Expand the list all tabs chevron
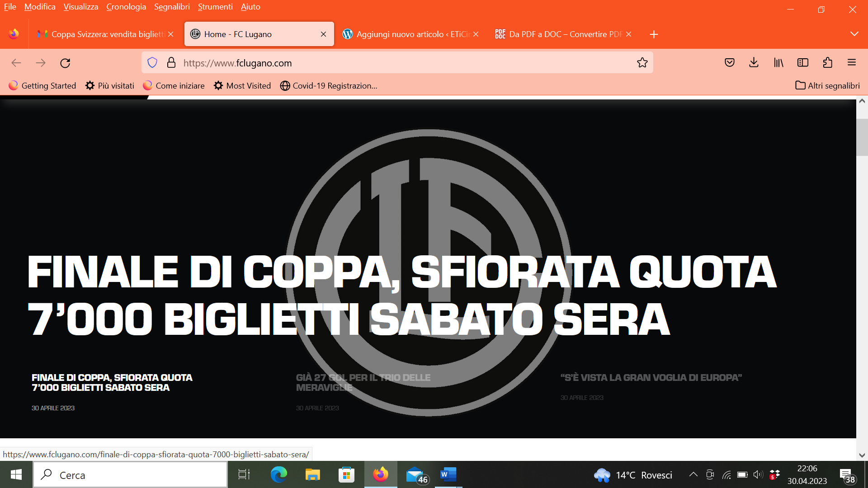Viewport: 868px width, 488px height. (x=854, y=34)
